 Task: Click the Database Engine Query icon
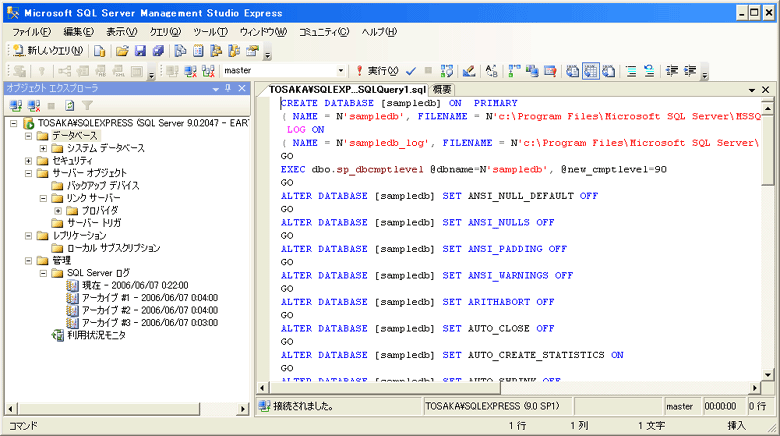tap(99, 51)
